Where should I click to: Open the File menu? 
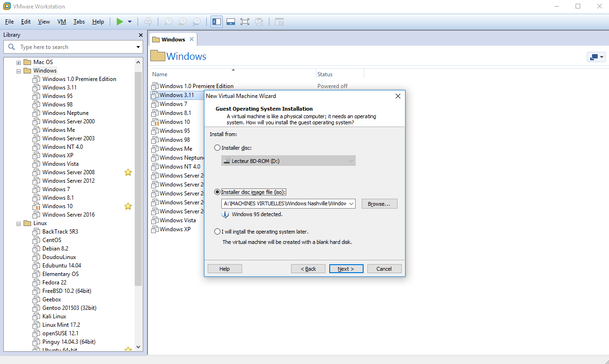click(x=9, y=22)
